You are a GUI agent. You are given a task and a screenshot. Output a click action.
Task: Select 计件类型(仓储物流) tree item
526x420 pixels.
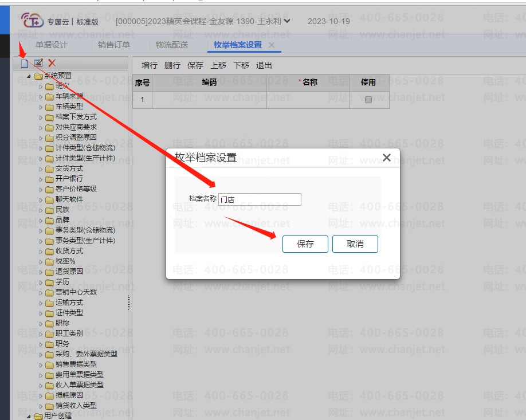(85, 148)
